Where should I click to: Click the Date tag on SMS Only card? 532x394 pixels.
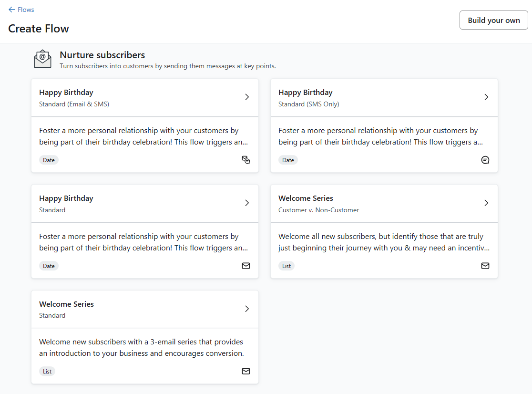[288, 160]
